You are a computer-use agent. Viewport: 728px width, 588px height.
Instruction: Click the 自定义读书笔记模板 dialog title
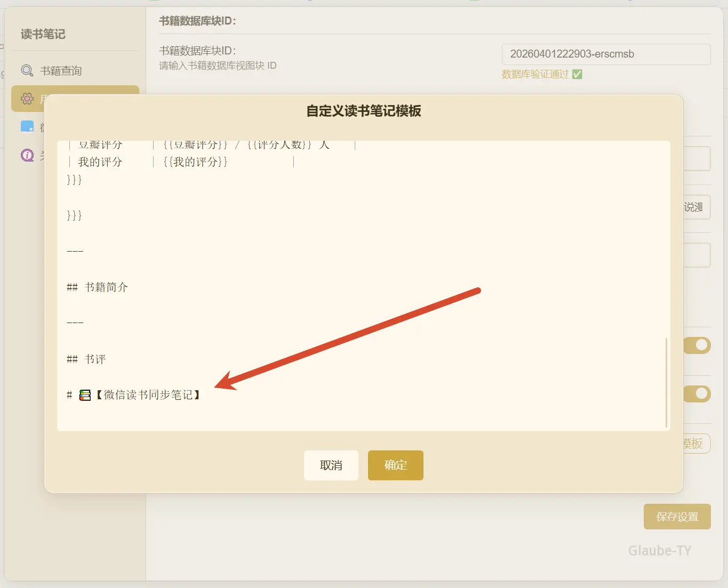click(364, 111)
